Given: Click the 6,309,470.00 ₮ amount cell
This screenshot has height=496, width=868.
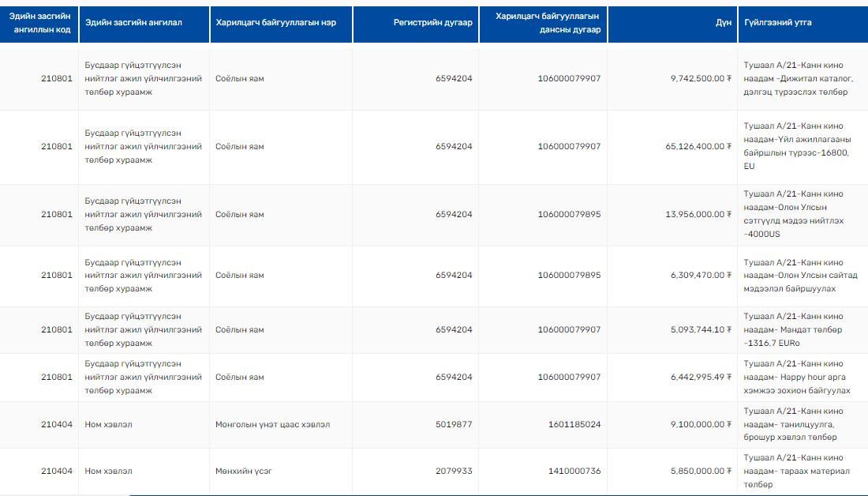Looking at the screenshot, I should coord(701,276).
